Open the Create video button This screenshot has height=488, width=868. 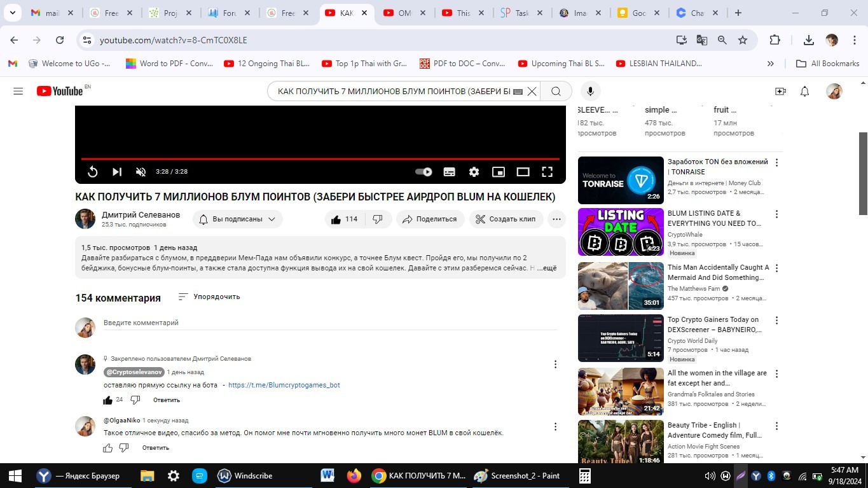[780, 92]
